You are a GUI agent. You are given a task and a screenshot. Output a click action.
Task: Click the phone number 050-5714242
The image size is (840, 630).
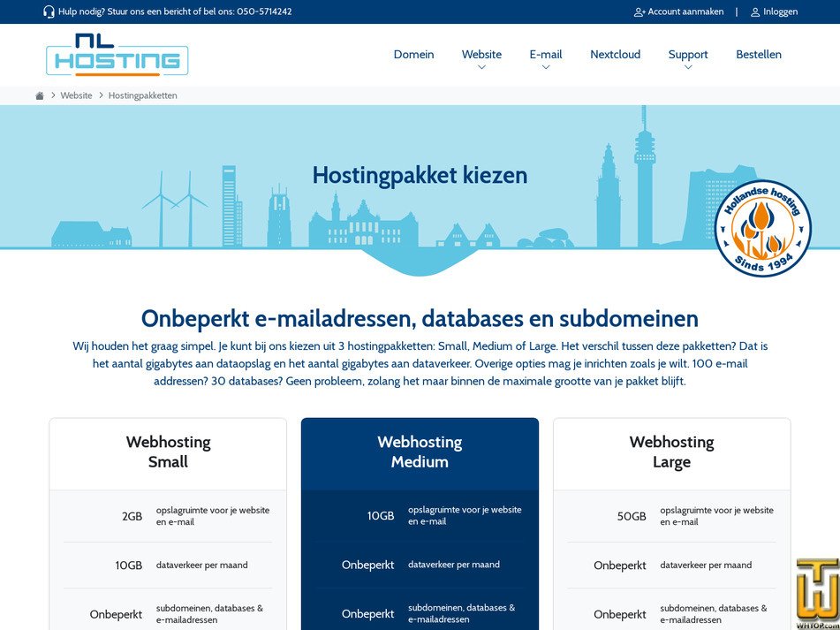coord(265,11)
